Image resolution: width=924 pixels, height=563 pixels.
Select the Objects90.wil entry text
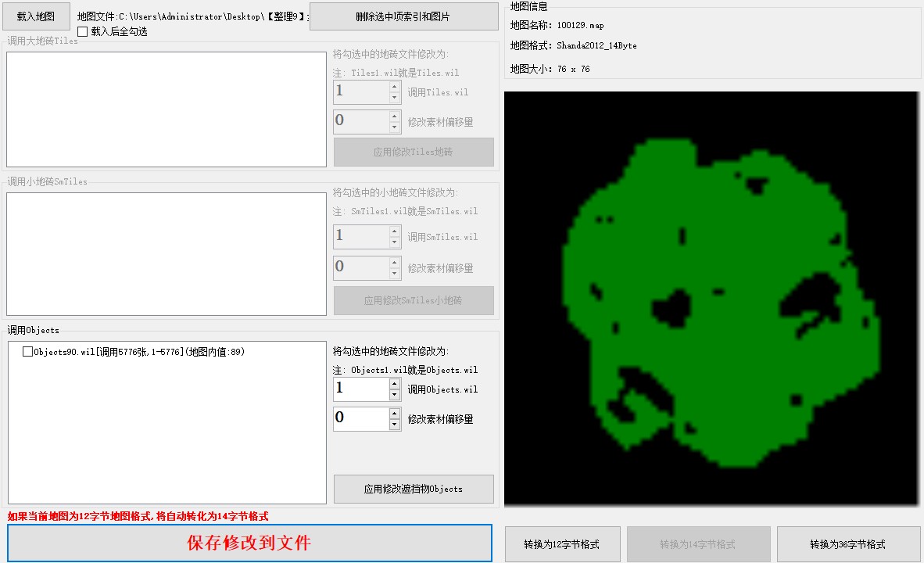[139, 353]
